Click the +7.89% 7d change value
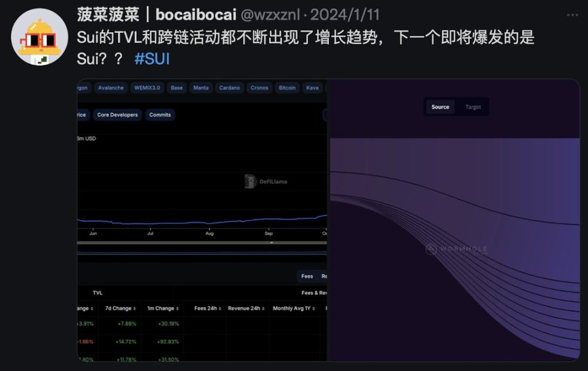The width and height of the screenshot is (588, 371). (x=127, y=324)
